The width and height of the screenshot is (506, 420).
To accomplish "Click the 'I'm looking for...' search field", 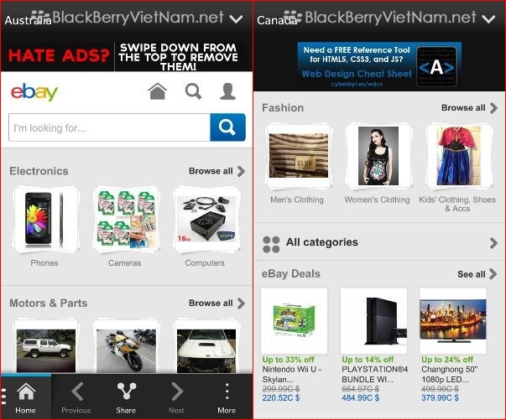I will tap(109, 127).
